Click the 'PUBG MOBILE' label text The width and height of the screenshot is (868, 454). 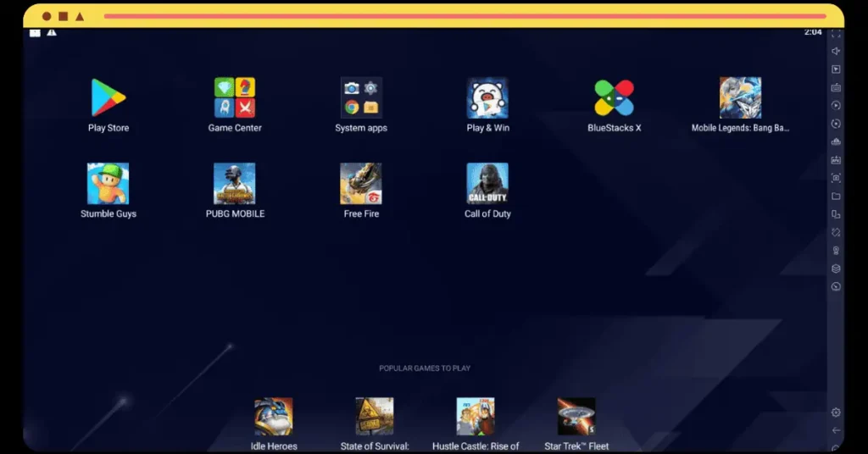click(x=235, y=213)
